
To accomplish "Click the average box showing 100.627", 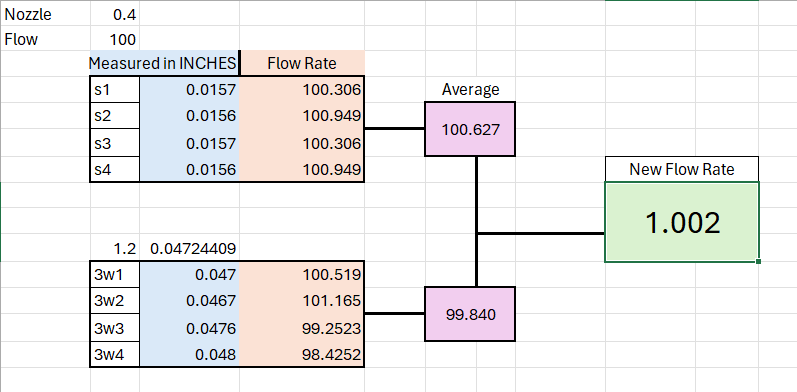I will tap(470, 129).
